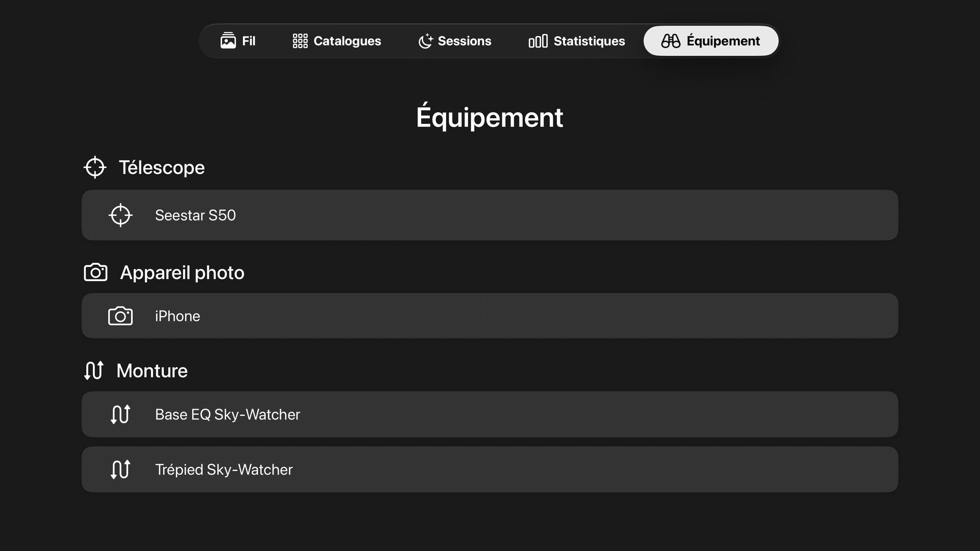Click the Catalogues grid icon
The height and width of the screenshot is (551, 980).
coord(300,41)
